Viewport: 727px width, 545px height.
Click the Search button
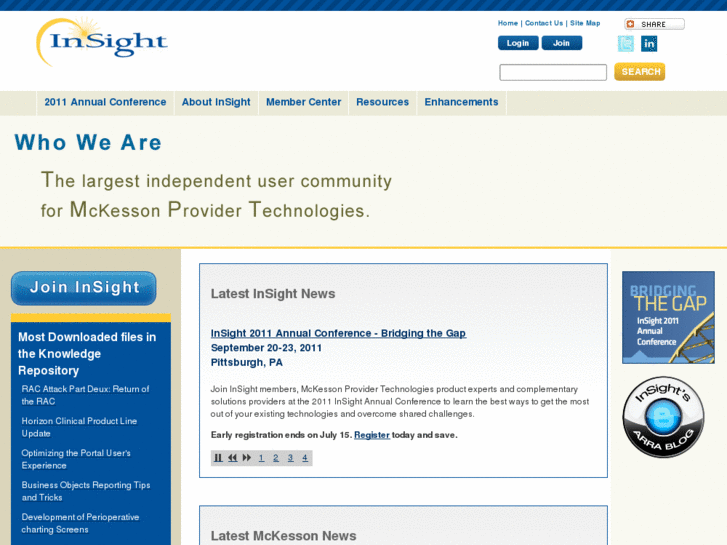click(x=640, y=72)
